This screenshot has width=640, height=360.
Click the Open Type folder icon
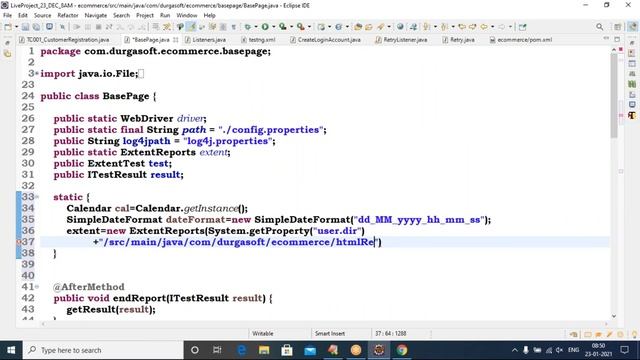358,27
